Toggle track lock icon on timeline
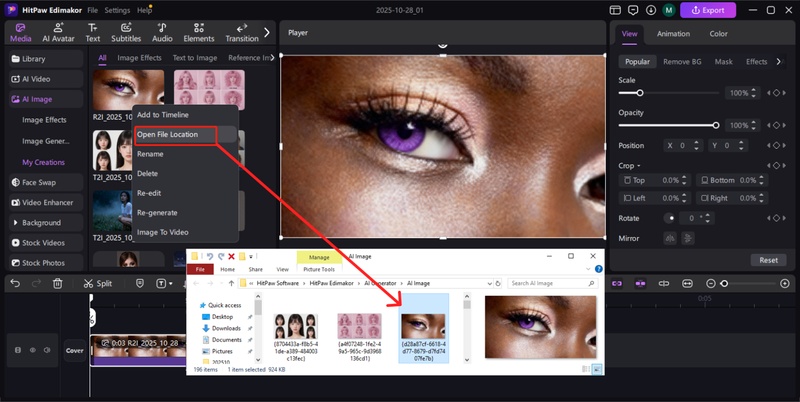This screenshot has height=402, width=800. [x=18, y=350]
